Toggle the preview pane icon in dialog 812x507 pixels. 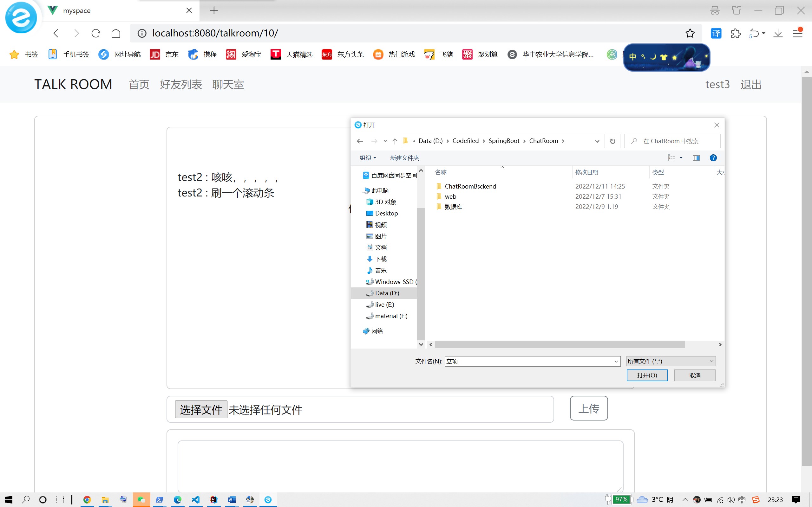click(x=696, y=157)
